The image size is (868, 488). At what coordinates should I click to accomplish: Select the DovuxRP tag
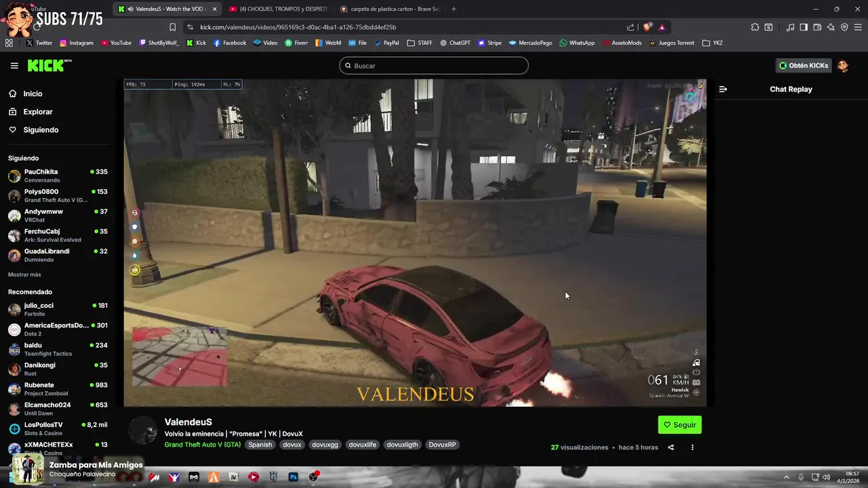442,445
